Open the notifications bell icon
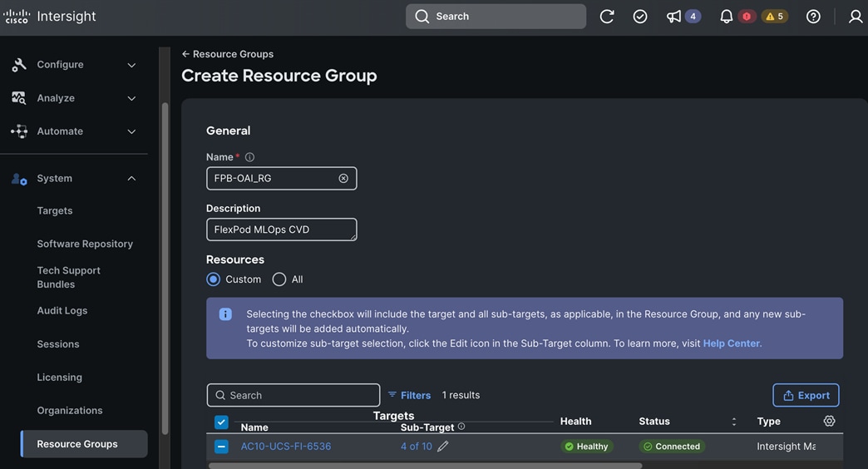868x469 pixels. point(726,17)
